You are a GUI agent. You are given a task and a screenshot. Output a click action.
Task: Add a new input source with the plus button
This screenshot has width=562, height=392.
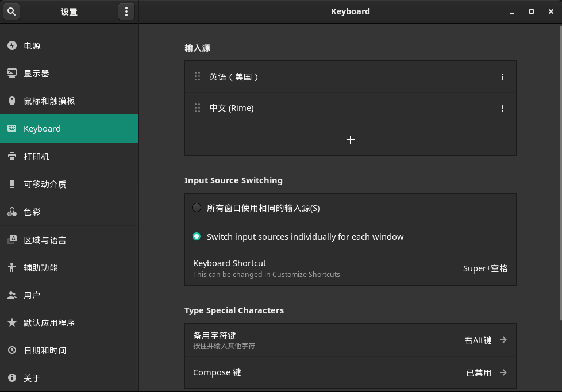[x=351, y=139]
